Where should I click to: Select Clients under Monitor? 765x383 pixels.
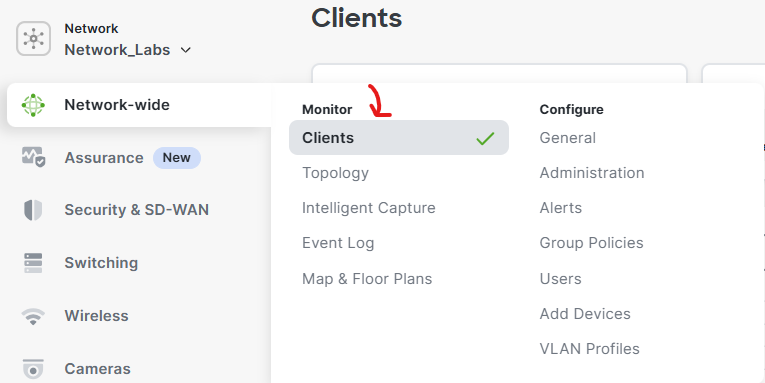399,138
